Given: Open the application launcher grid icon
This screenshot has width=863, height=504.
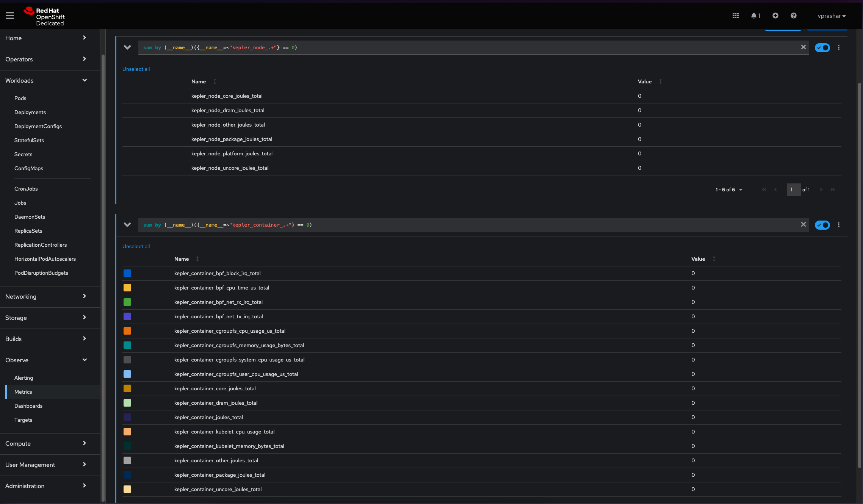Looking at the screenshot, I should click(736, 16).
